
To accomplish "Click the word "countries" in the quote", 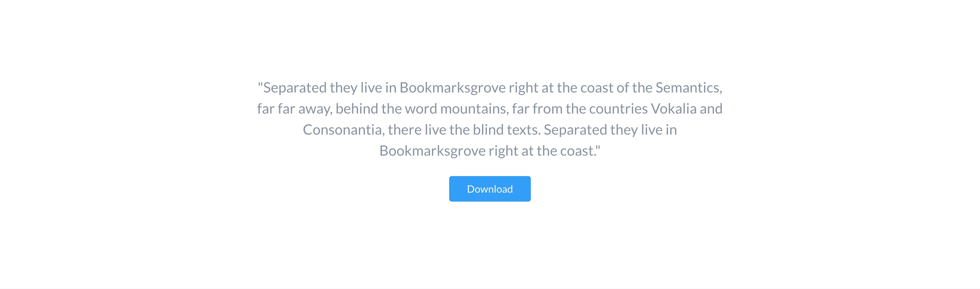I will [x=618, y=109].
